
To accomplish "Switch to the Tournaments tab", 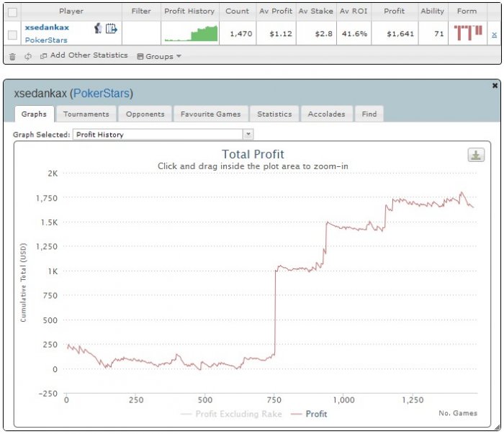I will (x=86, y=114).
